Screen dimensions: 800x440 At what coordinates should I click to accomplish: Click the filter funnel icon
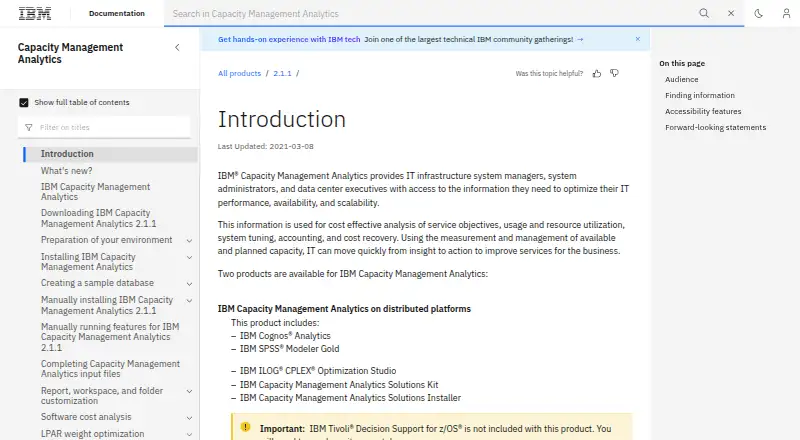pyautogui.click(x=29, y=128)
